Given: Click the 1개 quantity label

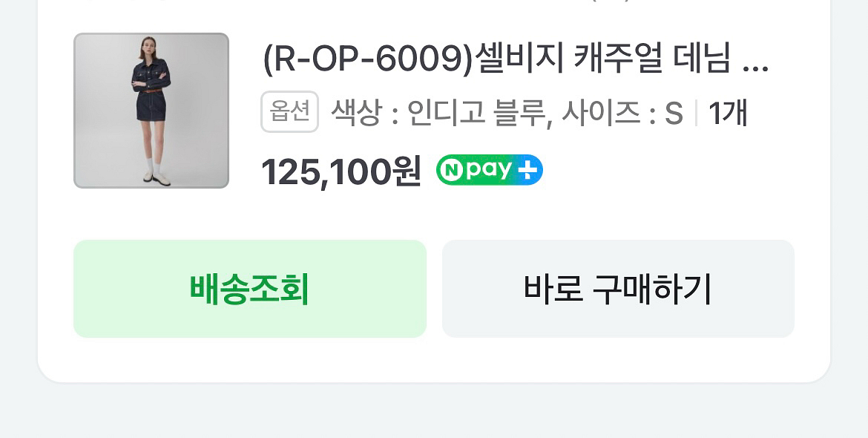Looking at the screenshot, I should (728, 114).
